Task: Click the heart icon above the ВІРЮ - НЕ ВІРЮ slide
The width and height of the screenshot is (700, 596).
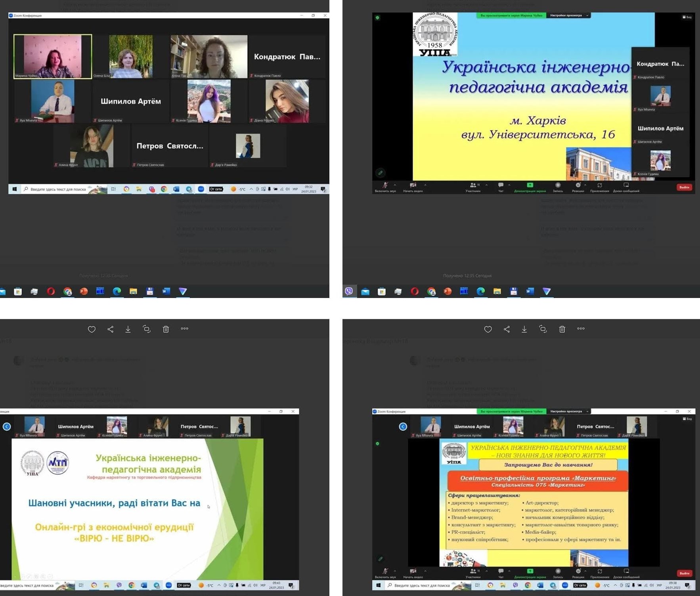Action: coord(92,329)
